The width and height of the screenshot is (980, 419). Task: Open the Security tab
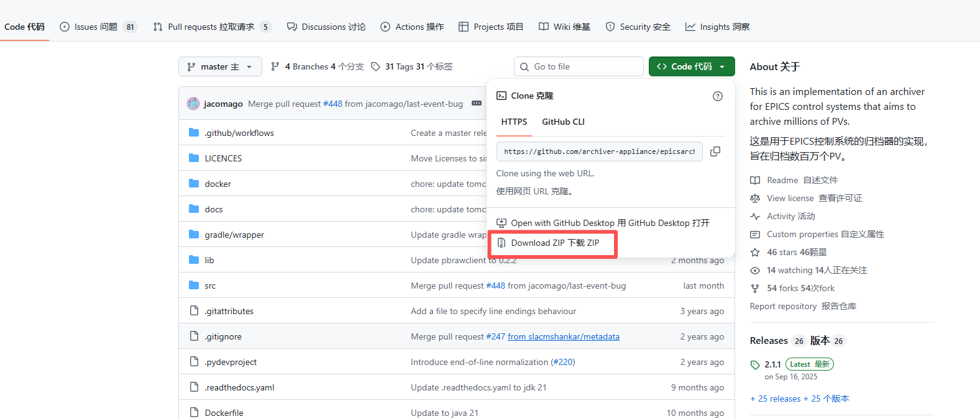pyautogui.click(x=638, y=27)
